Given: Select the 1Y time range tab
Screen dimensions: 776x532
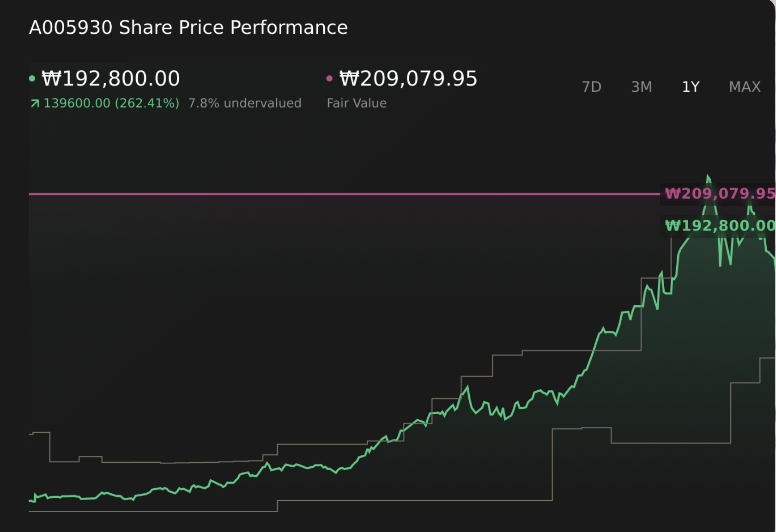Looking at the screenshot, I should pos(691,87).
